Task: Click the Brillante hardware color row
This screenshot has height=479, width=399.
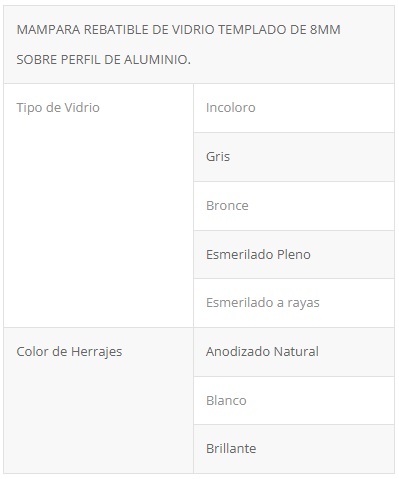Action: click(294, 449)
